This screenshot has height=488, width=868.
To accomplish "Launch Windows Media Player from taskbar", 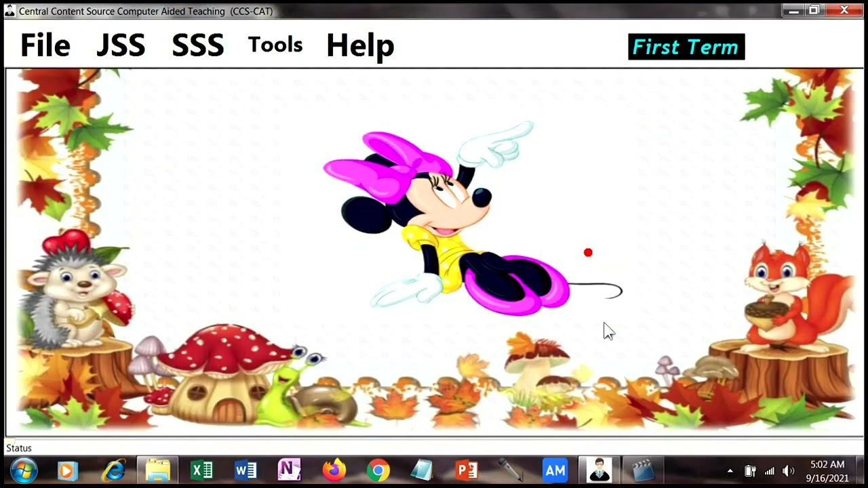I will 67,470.
